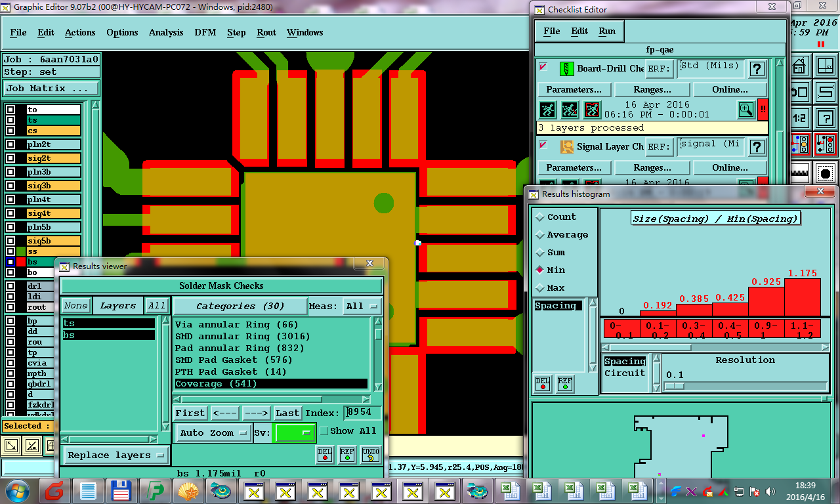This screenshot has height=504, width=840.
Task: Click DEL icon in Results viewer
Action: 324,454
